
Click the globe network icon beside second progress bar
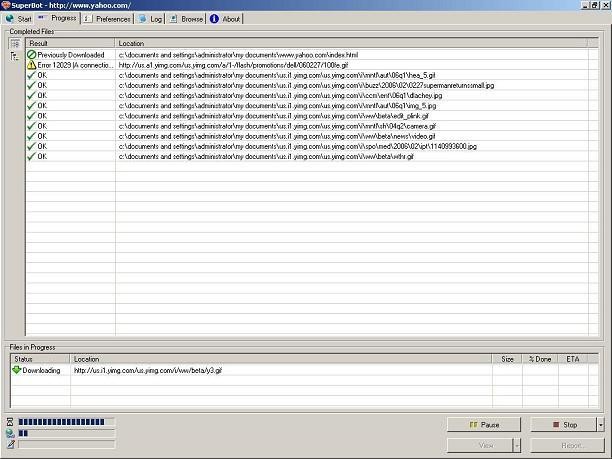[x=10, y=433]
